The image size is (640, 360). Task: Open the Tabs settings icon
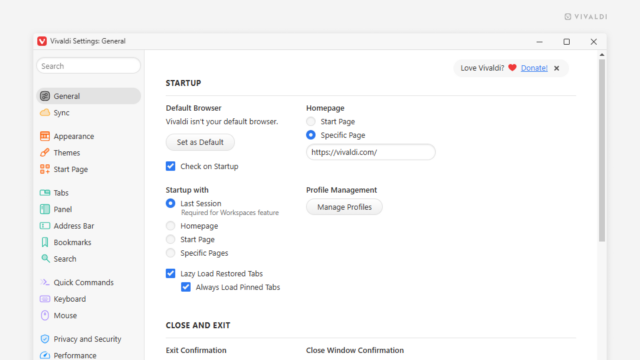45,193
